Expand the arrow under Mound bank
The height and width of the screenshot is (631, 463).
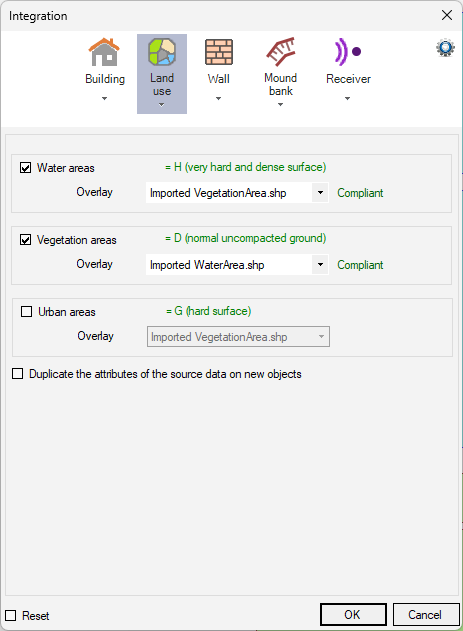280,105
